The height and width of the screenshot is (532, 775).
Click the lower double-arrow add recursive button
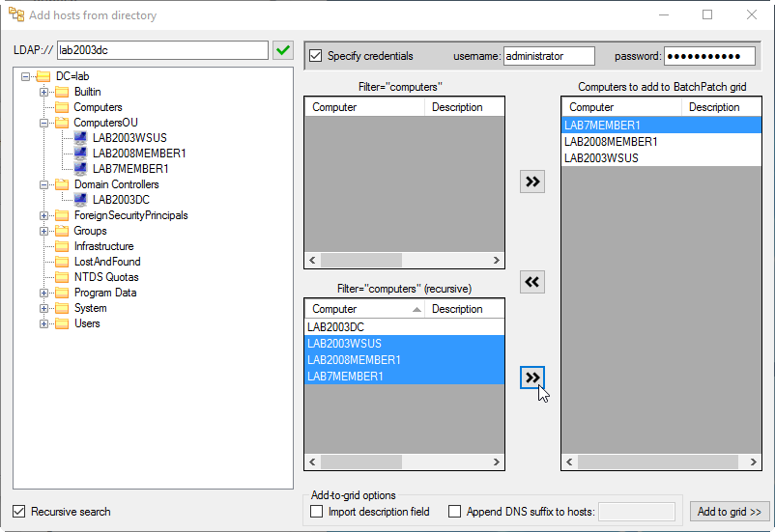[x=532, y=378]
